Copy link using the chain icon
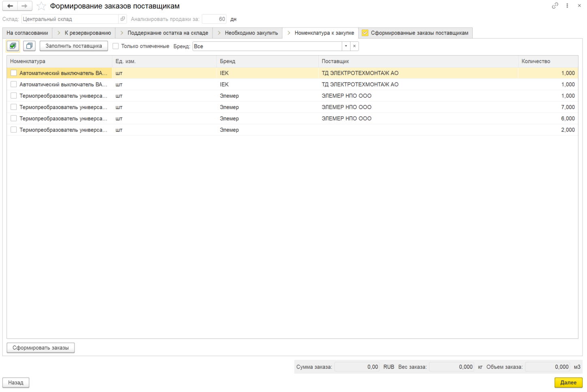Viewport: 587px width, 392px height. tap(555, 6)
